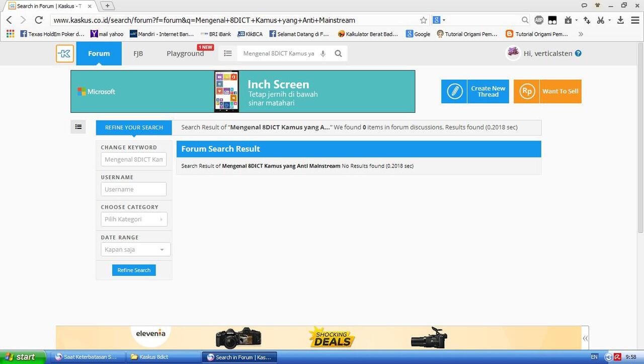Open Mandiri Internet Banking bookmark
The width and height of the screenshot is (644, 364).
tap(162, 34)
